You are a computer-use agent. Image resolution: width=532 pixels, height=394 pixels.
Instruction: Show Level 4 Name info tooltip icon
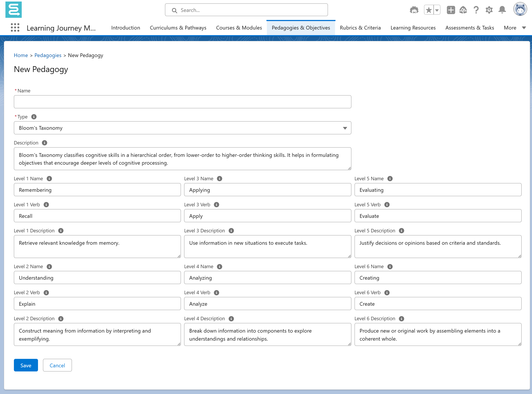[220, 267]
